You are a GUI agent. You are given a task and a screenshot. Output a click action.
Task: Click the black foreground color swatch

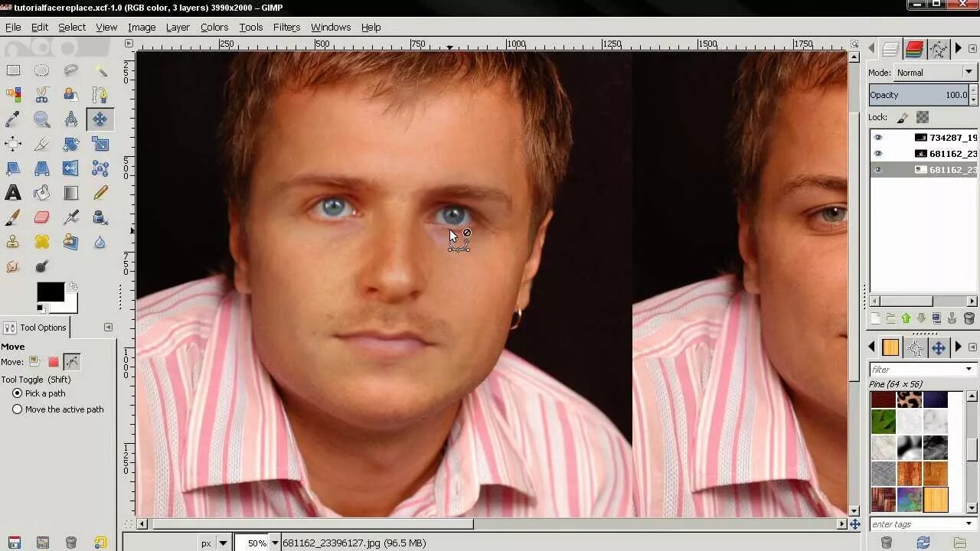point(51,292)
